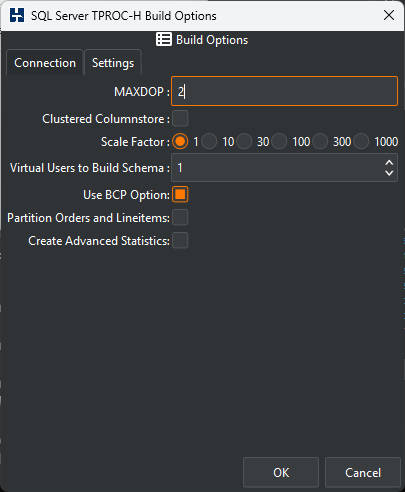Click the MAXDOP input field
Screen dimensions: 405x492
pos(284,91)
